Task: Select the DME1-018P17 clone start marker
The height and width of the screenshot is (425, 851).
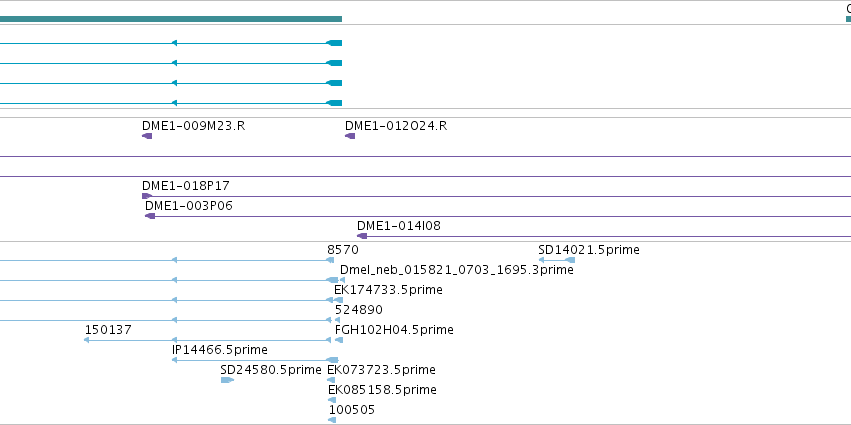Action: pyautogui.click(x=147, y=196)
